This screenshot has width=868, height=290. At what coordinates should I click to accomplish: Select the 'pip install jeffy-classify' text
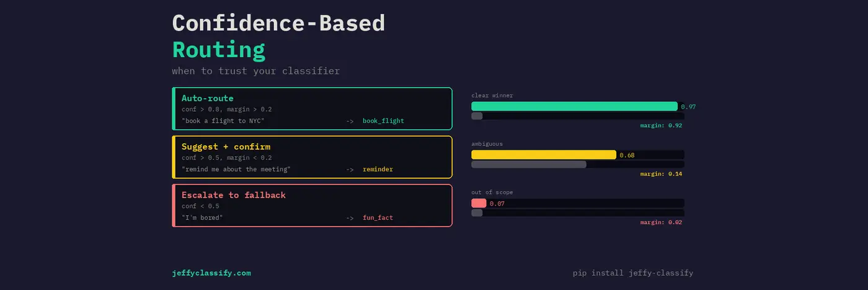click(633, 273)
